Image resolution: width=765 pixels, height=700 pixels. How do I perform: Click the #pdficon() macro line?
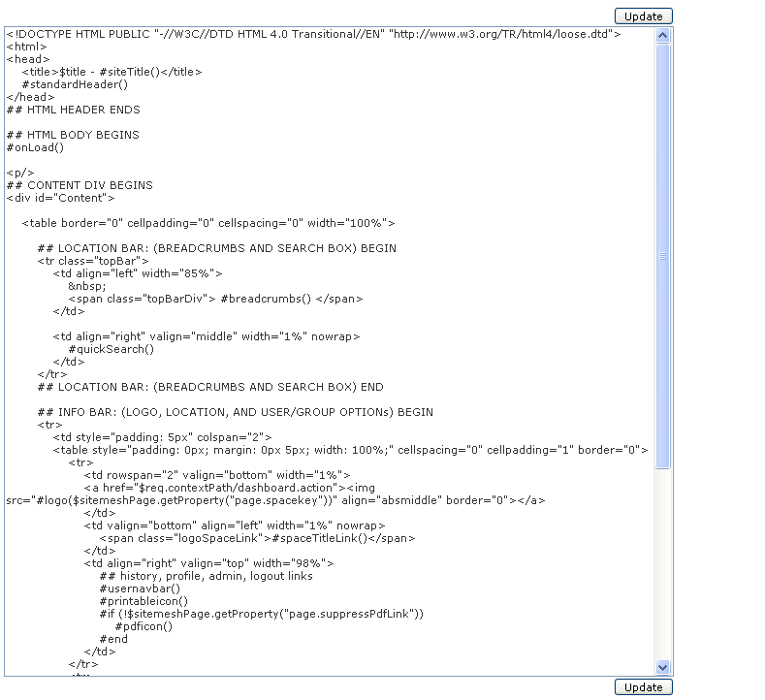click(x=143, y=626)
